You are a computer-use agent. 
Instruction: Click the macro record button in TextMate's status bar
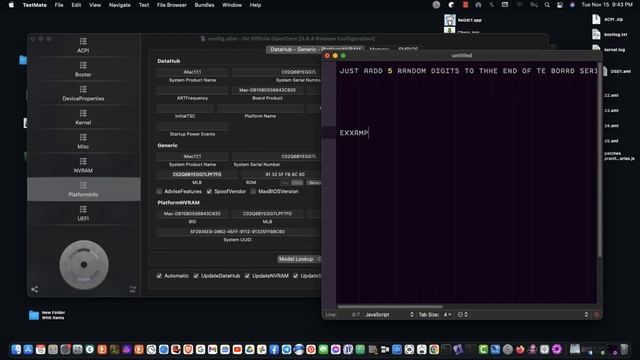click(x=596, y=315)
